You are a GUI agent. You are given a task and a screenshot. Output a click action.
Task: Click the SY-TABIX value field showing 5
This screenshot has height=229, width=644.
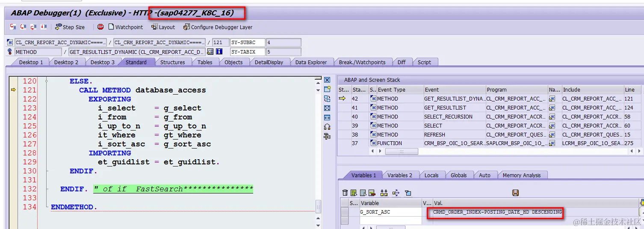tap(284, 52)
